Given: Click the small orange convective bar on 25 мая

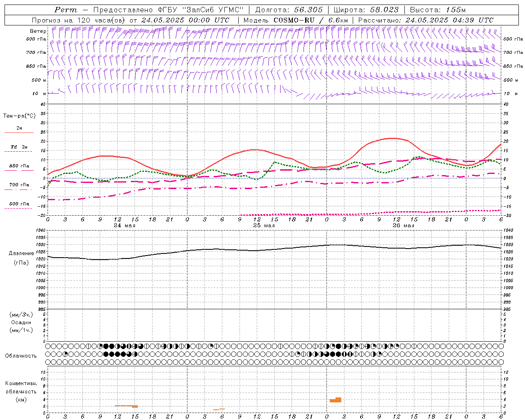Looking at the screenshot, I should [219, 409].
